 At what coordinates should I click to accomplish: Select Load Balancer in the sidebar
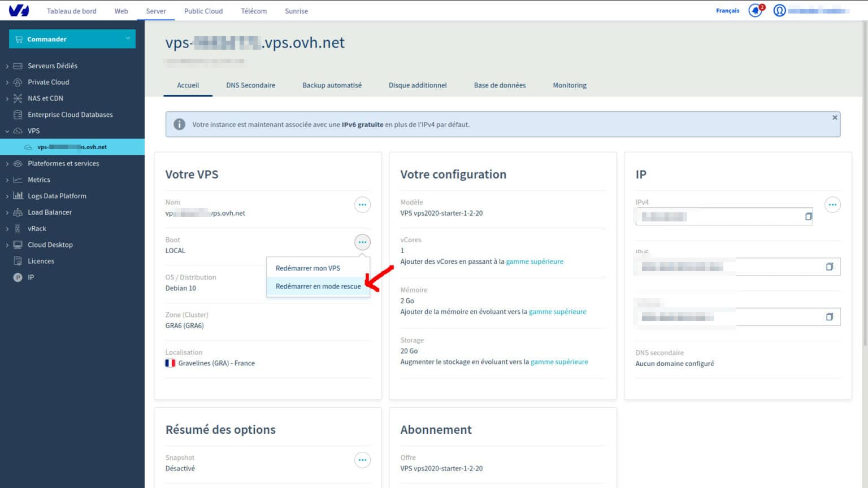coord(50,212)
